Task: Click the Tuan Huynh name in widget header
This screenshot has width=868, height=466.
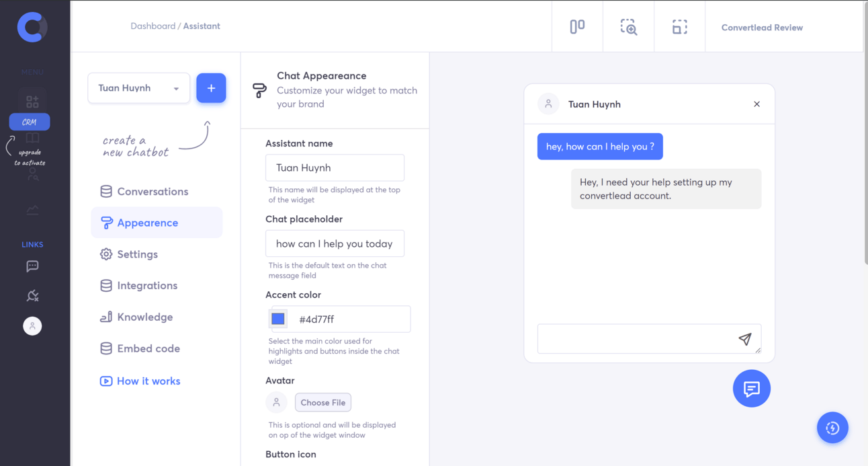Action: [595, 104]
